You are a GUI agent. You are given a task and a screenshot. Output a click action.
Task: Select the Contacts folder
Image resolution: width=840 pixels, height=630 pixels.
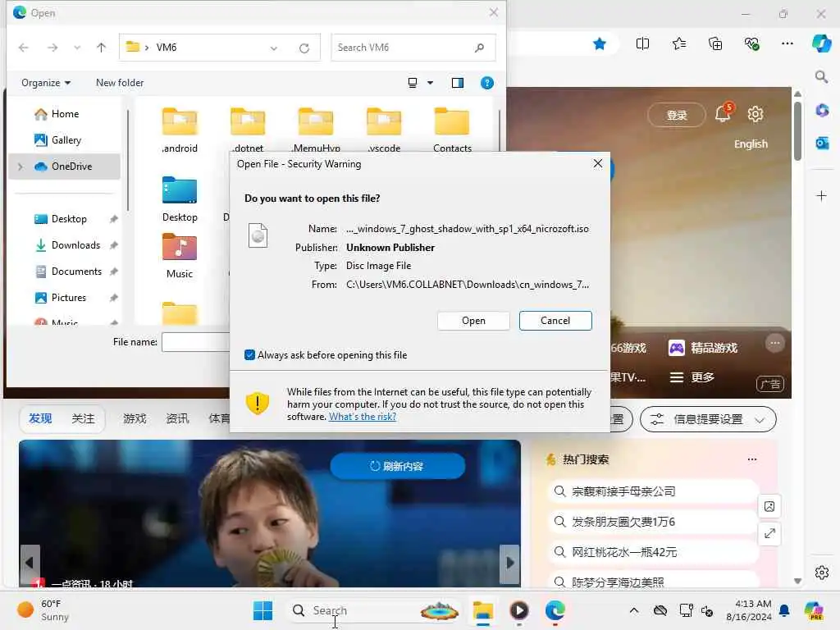452,130
